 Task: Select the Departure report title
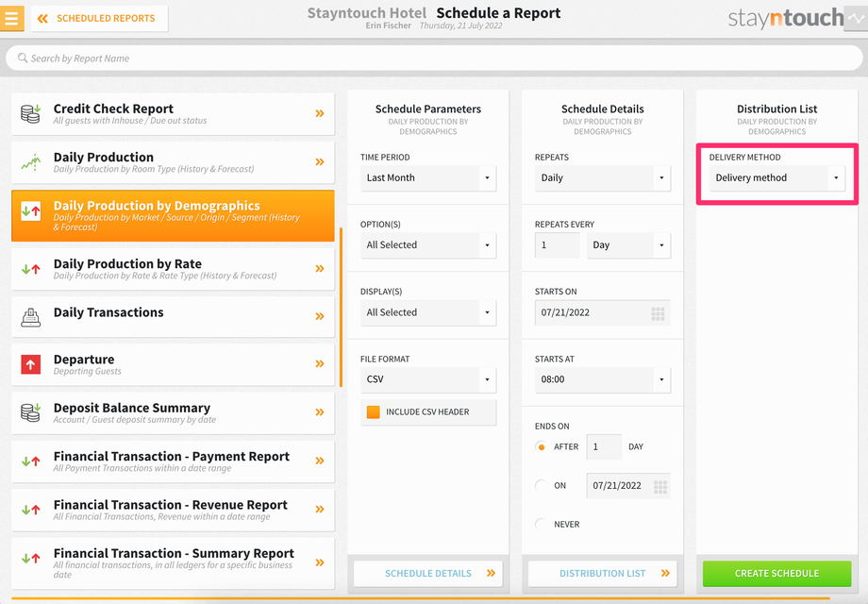click(84, 360)
